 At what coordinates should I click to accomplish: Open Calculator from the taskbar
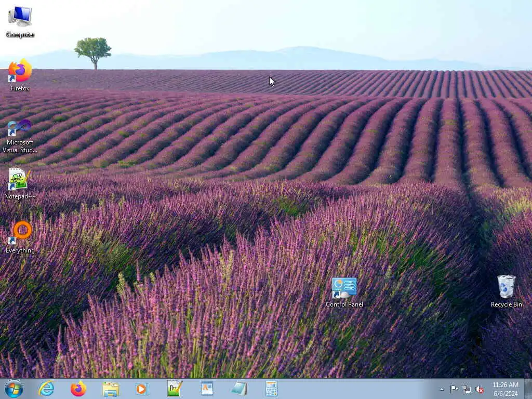[271, 389]
